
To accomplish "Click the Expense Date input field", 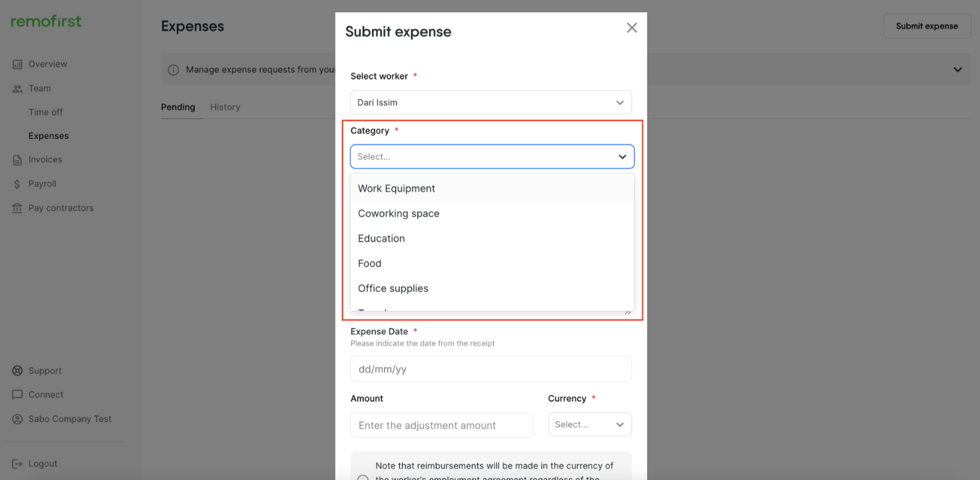I will (x=491, y=370).
